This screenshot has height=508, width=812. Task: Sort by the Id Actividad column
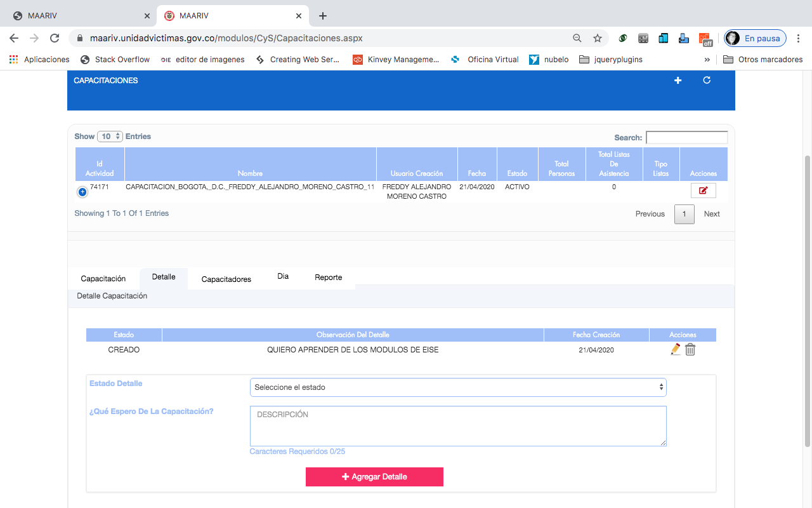coord(100,164)
